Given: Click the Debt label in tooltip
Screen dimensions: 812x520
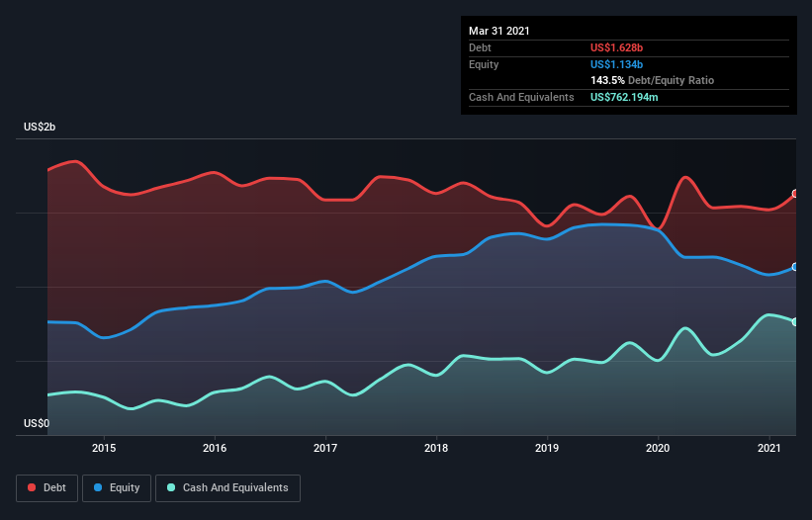Looking at the screenshot, I should tap(480, 47).
